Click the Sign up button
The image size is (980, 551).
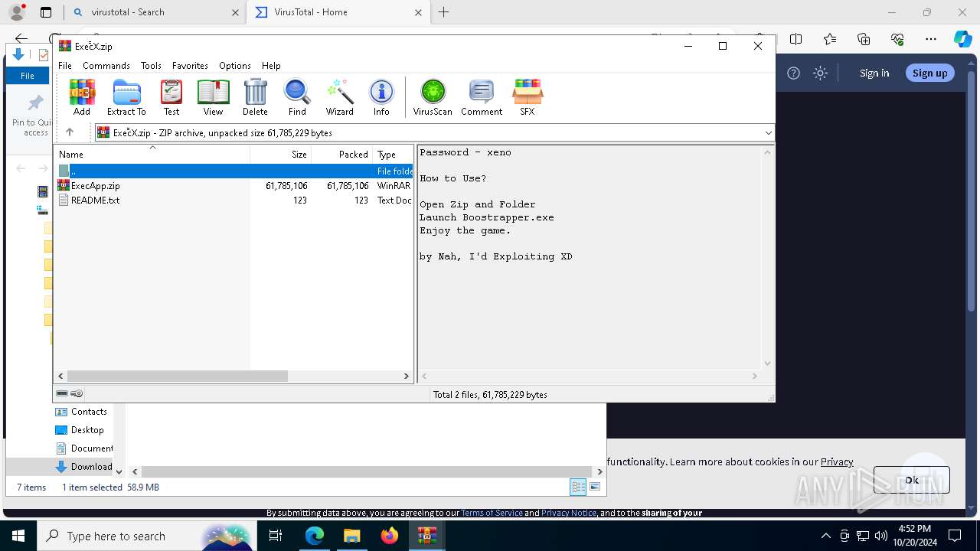coord(930,73)
